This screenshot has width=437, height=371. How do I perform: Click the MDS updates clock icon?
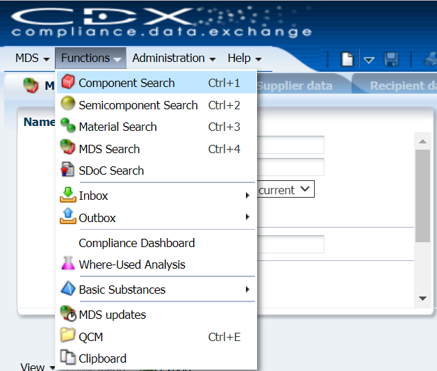click(x=68, y=313)
